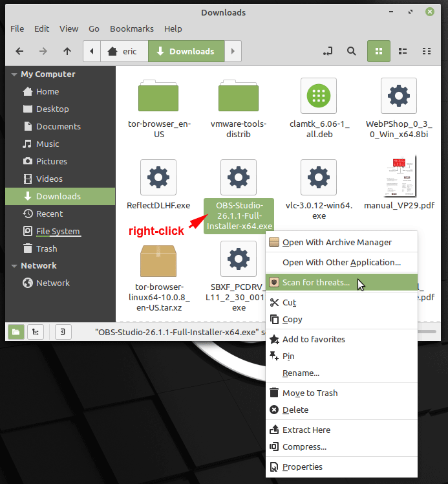
Task: Hide the sidebar using status bar button
Action: [63, 332]
